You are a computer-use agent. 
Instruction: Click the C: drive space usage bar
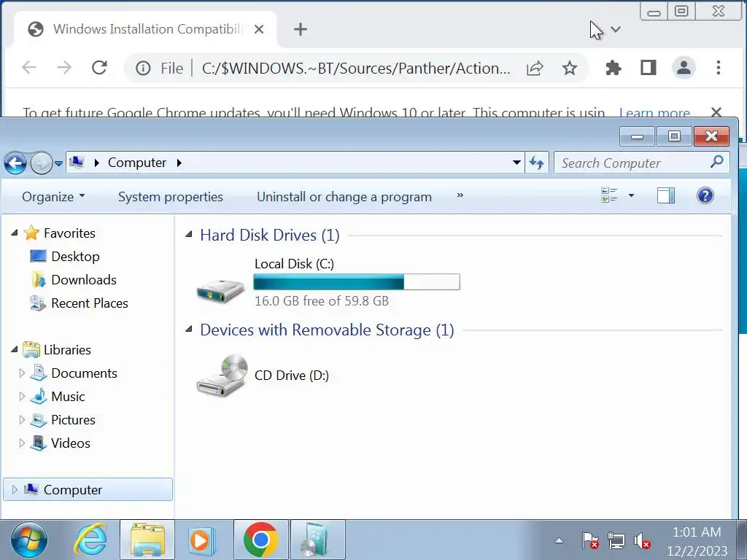tap(356, 282)
